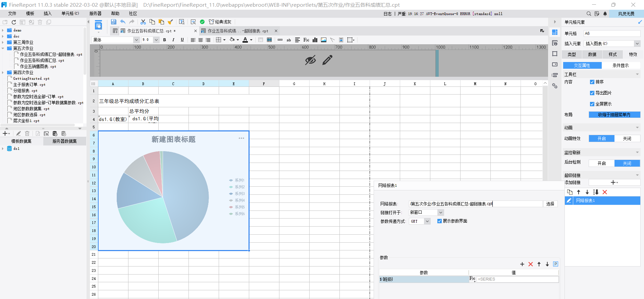Image resolution: width=644 pixels, height=299 pixels.
Task: Click the Paste clipboard icon
Action: (x=161, y=22)
